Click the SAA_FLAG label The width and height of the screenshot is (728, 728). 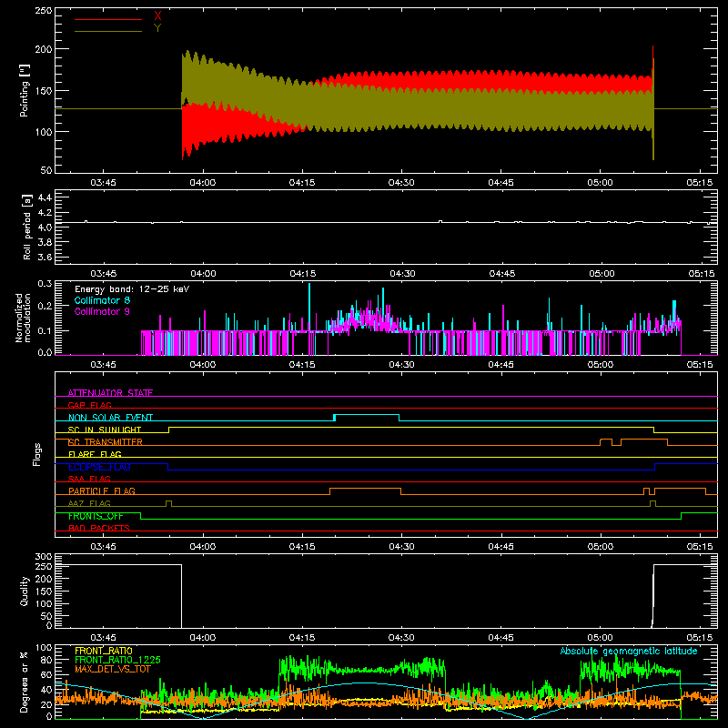coord(89,479)
